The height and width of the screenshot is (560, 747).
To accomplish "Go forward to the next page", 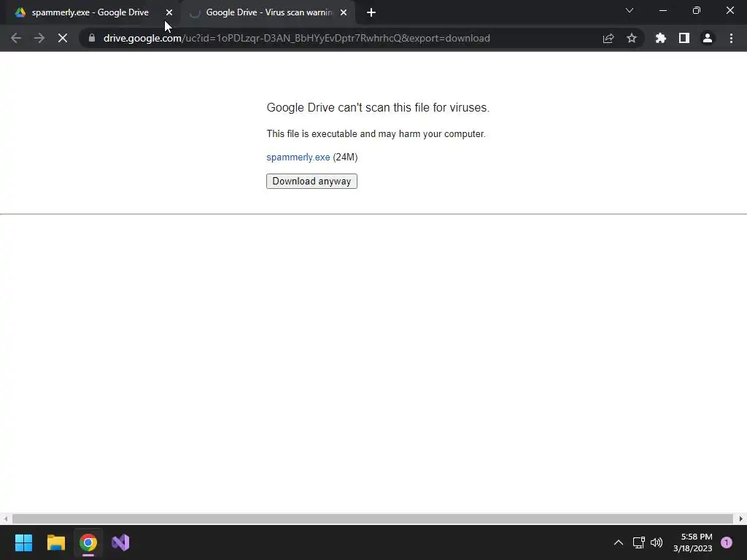I will click(x=39, y=38).
